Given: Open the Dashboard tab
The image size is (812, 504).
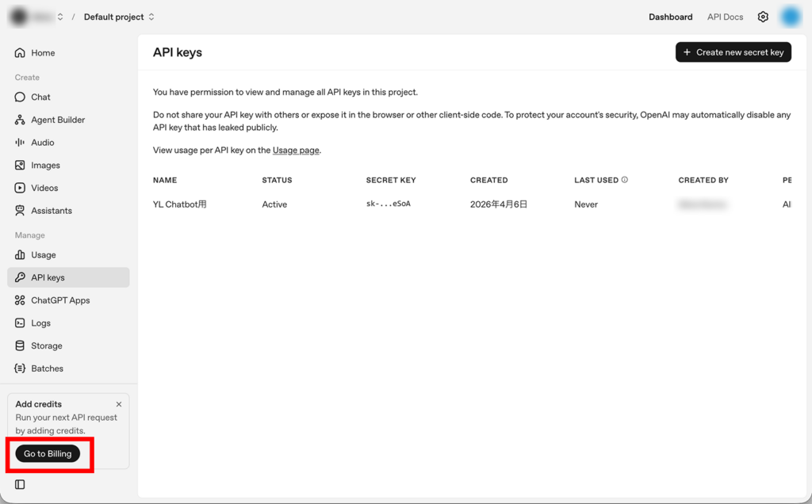Looking at the screenshot, I should click(x=670, y=16).
